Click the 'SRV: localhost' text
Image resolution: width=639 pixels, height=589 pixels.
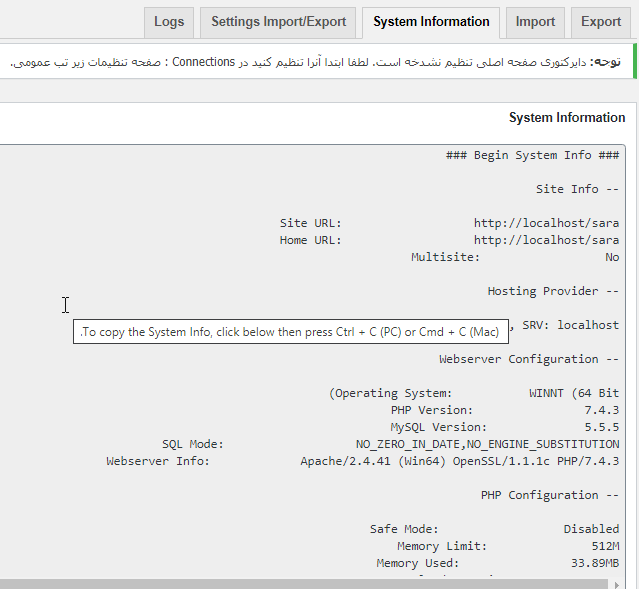click(571, 325)
